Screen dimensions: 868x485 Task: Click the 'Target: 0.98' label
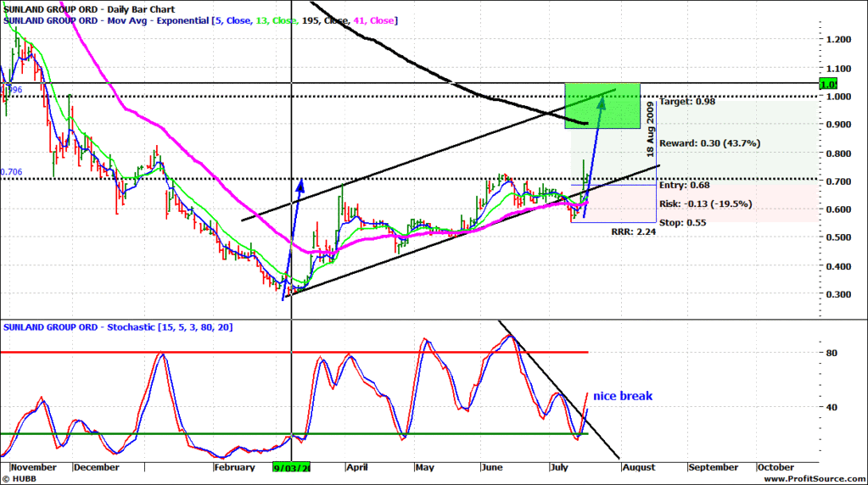(x=687, y=101)
